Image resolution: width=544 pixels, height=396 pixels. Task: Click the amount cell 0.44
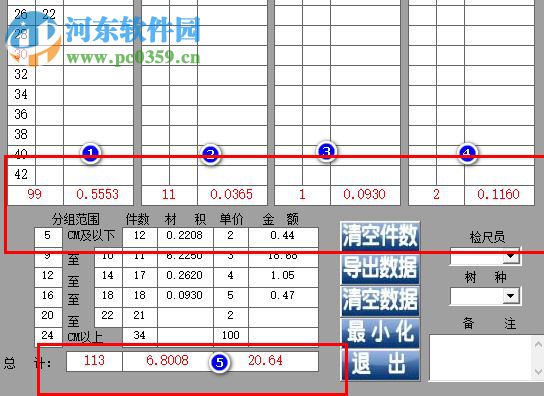coord(283,237)
